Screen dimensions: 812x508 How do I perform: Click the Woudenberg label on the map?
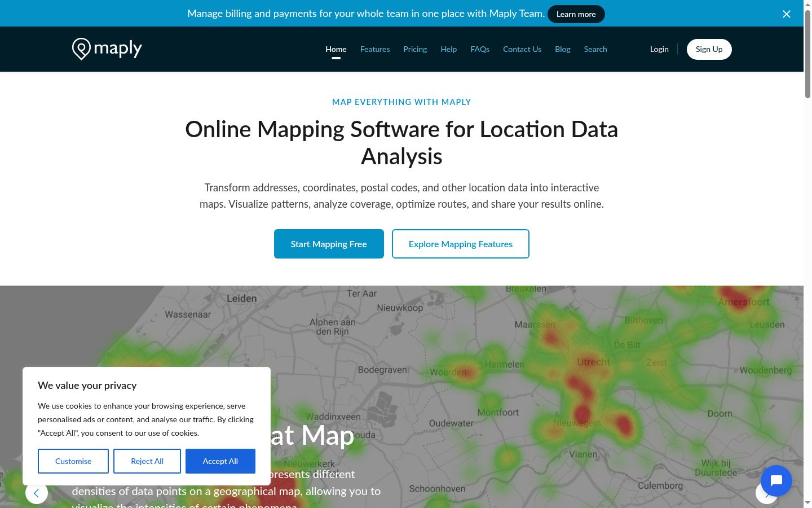(x=766, y=370)
